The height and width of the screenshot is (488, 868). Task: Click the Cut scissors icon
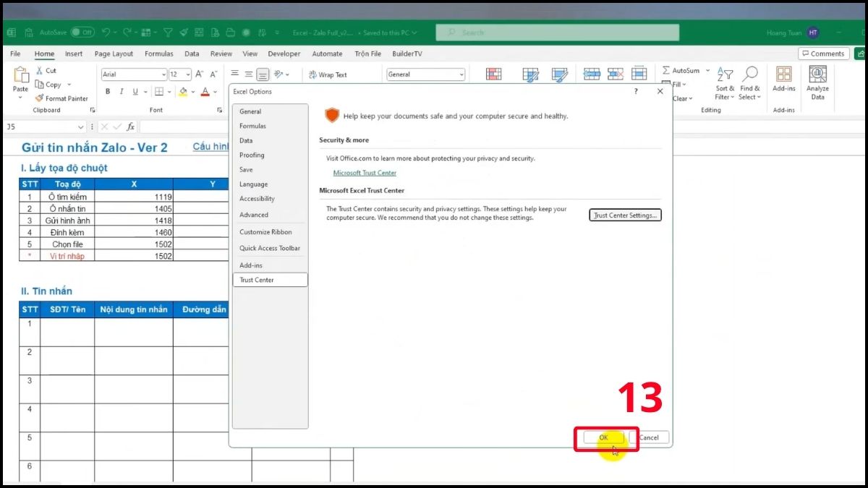[40, 71]
